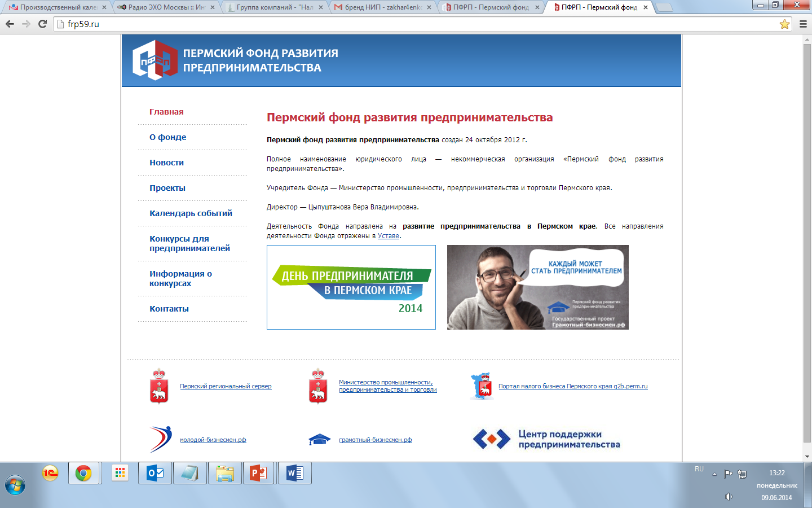Open the notebook app in the taskbar
The width and height of the screenshot is (812, 508).
(x=189, y=473)
